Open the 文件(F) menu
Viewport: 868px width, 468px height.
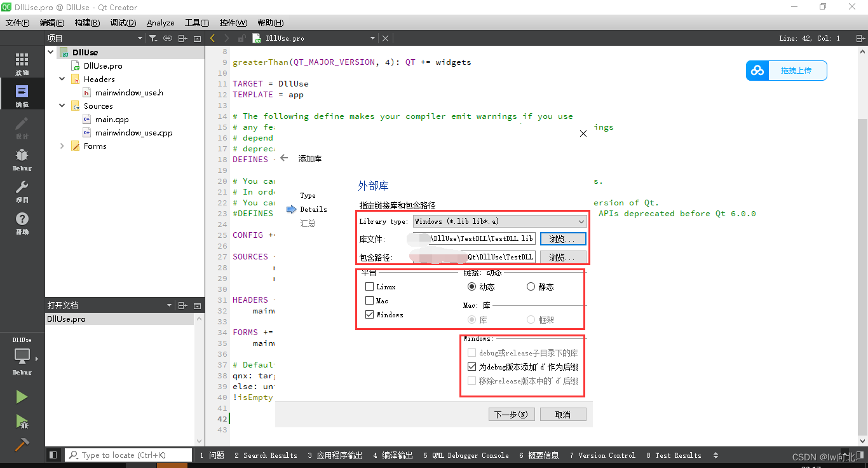[x=17, y=22]
